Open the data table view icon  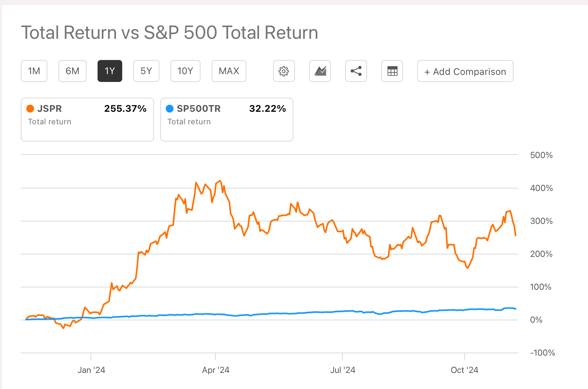[392, 71]
